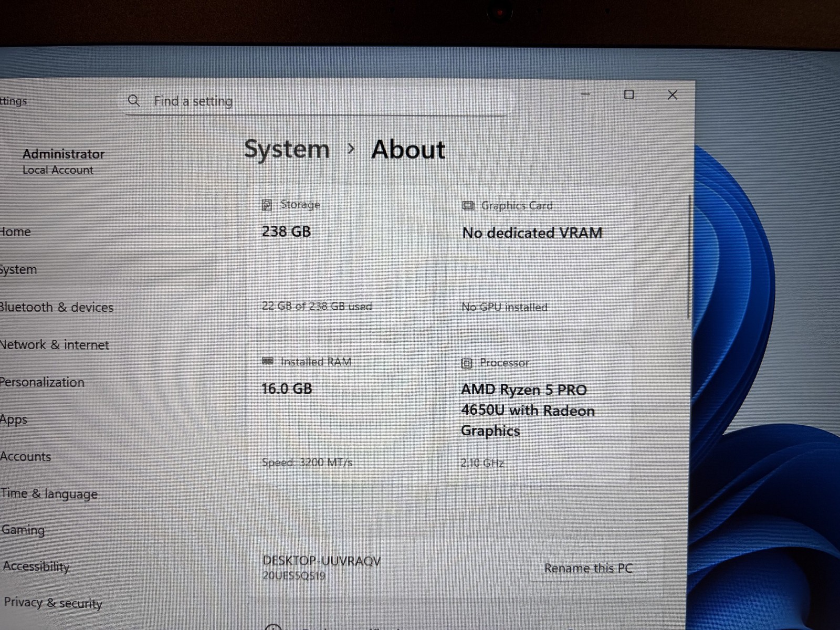Click the No dedicated VRAM text
This screenshot has width=840, height=630.
point(532,233)
